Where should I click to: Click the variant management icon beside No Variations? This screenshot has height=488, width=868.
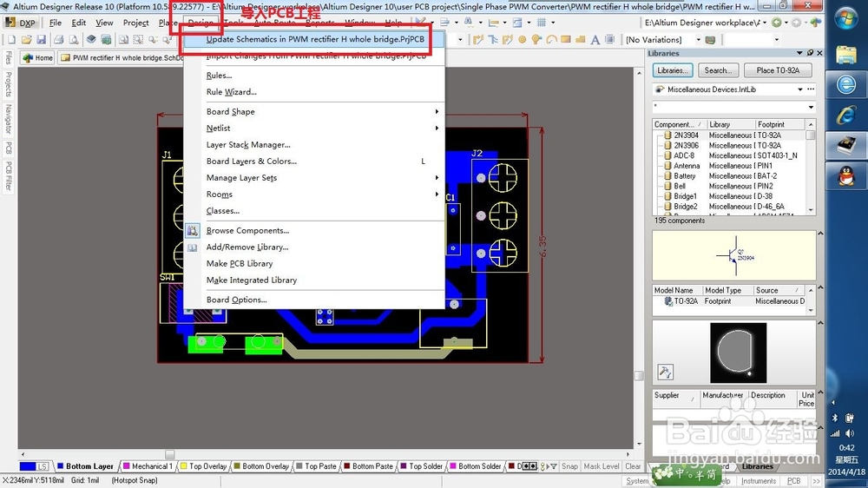[711, 40]
